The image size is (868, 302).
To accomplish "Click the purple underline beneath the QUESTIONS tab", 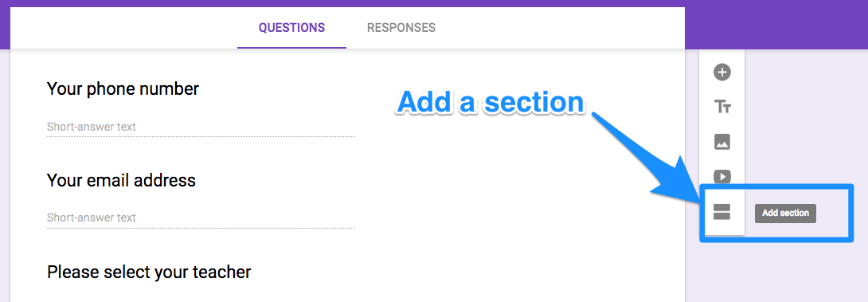I will coord(291,48).
